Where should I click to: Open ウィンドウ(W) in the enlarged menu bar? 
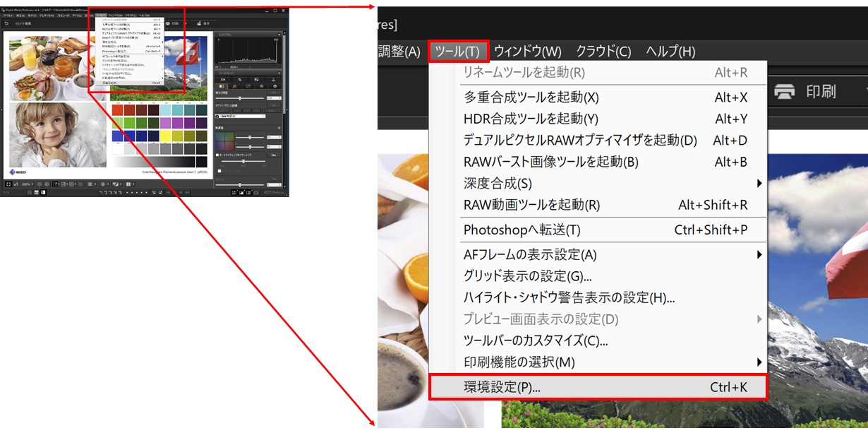click(528, 52)
